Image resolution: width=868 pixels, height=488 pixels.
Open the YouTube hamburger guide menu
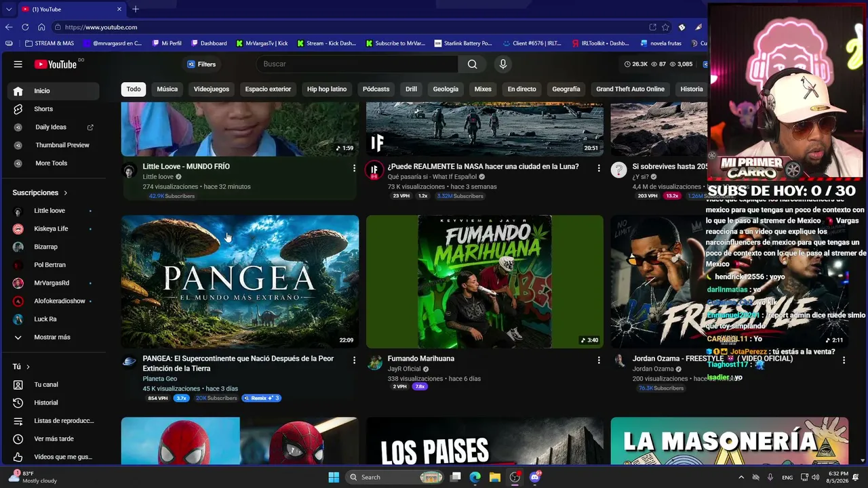(x=18, y=64)
